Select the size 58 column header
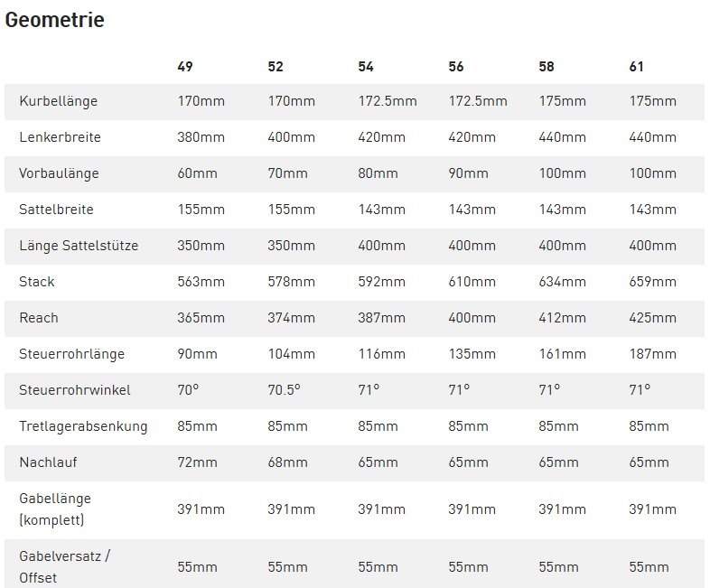The width and height of the screenshot is (710, 588). pyautogui.click(x=547, y=67)
